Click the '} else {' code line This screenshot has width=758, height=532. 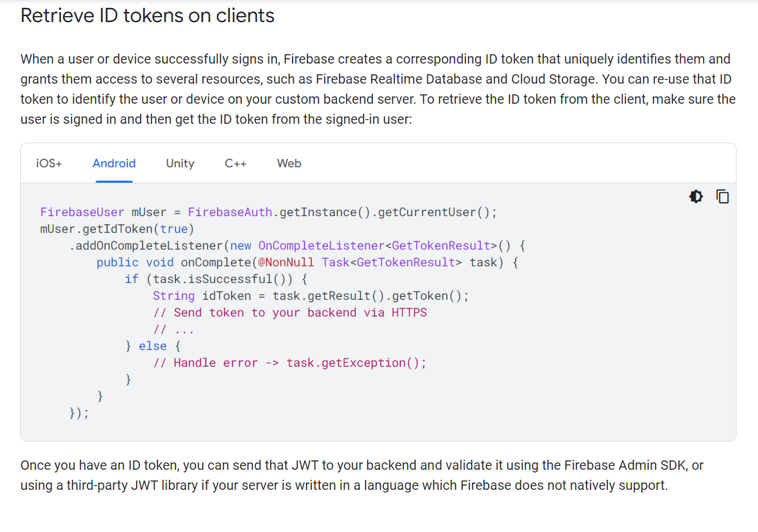pyautogui.click(x=153, y=346)
